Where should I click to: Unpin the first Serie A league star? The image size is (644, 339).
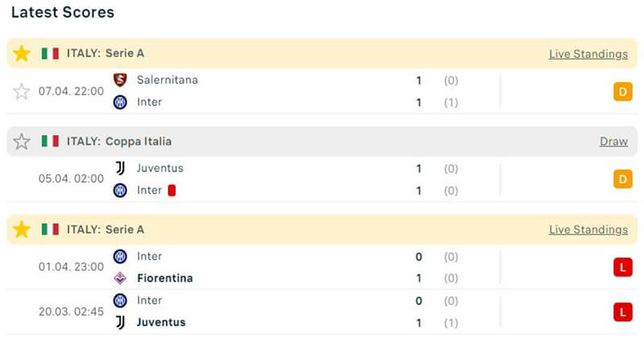coord(22,54)
